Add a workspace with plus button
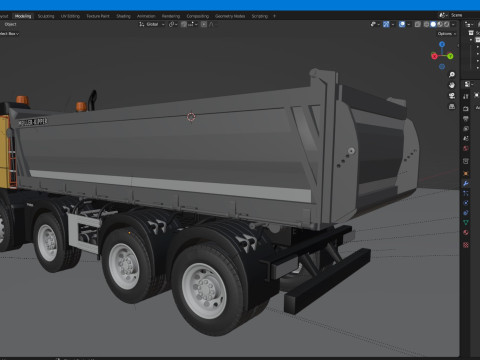The image size is (480, 360). coord(275,16)
